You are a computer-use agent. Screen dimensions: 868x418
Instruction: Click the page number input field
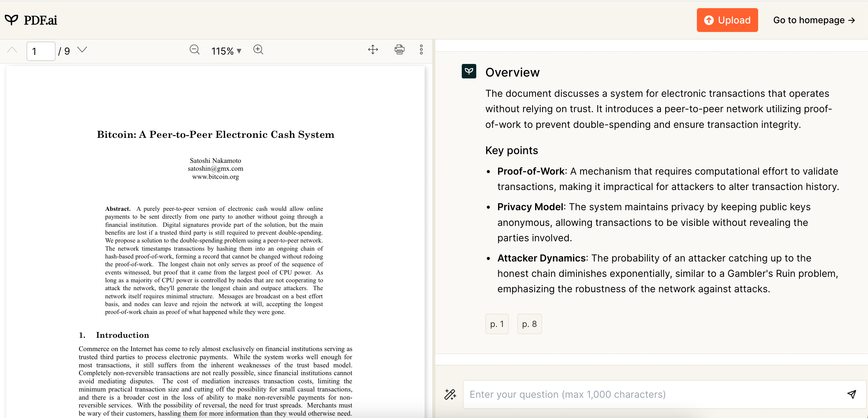point(40,51)
